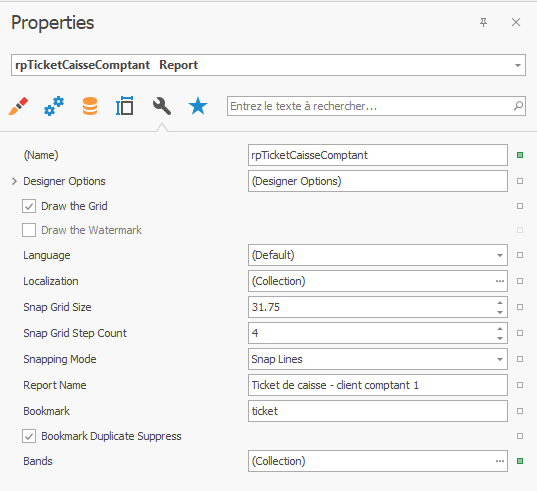Click the property marker beside Report Name
Viewport: 537px width, 491px height.
(x=520, y=385)
